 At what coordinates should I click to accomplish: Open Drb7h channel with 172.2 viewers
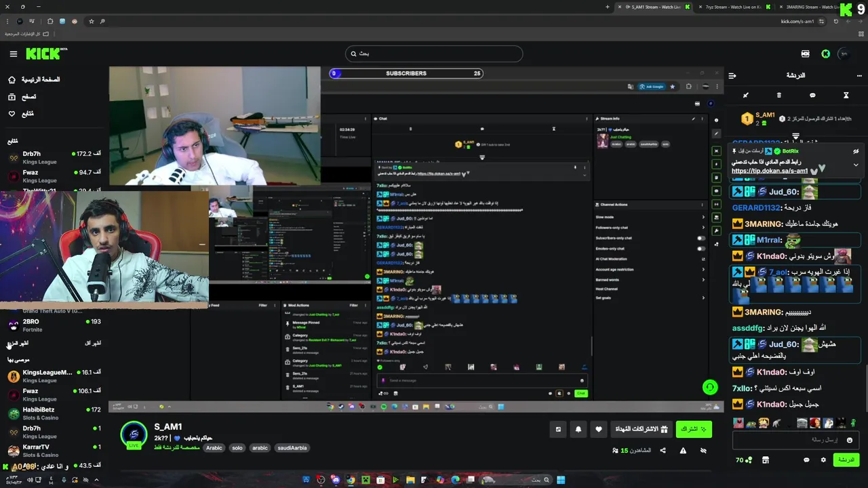click(x=54, y=157)
